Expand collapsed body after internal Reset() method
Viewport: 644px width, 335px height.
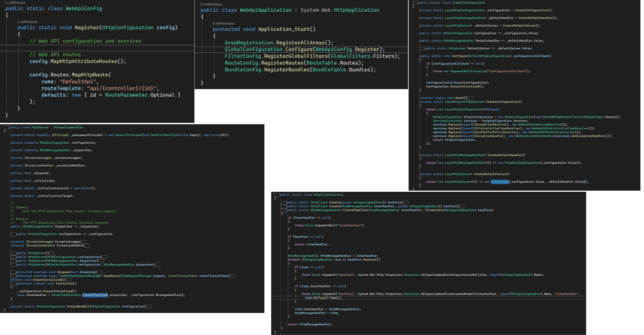[470, 98]
